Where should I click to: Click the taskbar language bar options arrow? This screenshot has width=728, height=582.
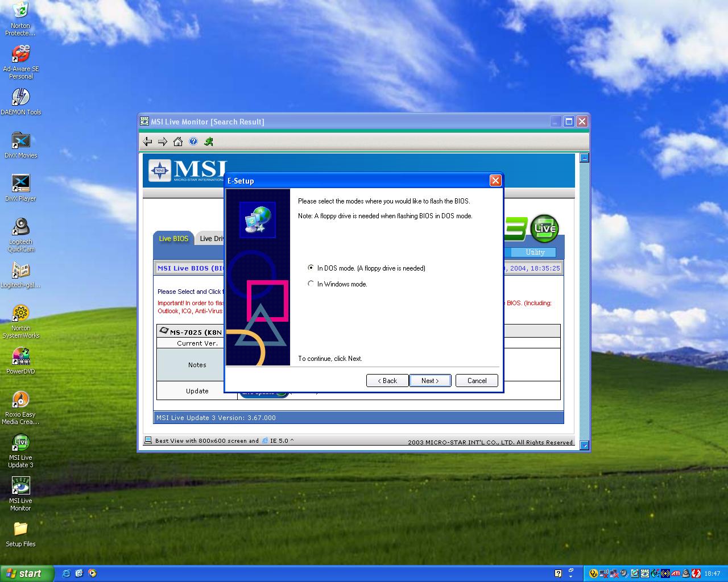570,576
